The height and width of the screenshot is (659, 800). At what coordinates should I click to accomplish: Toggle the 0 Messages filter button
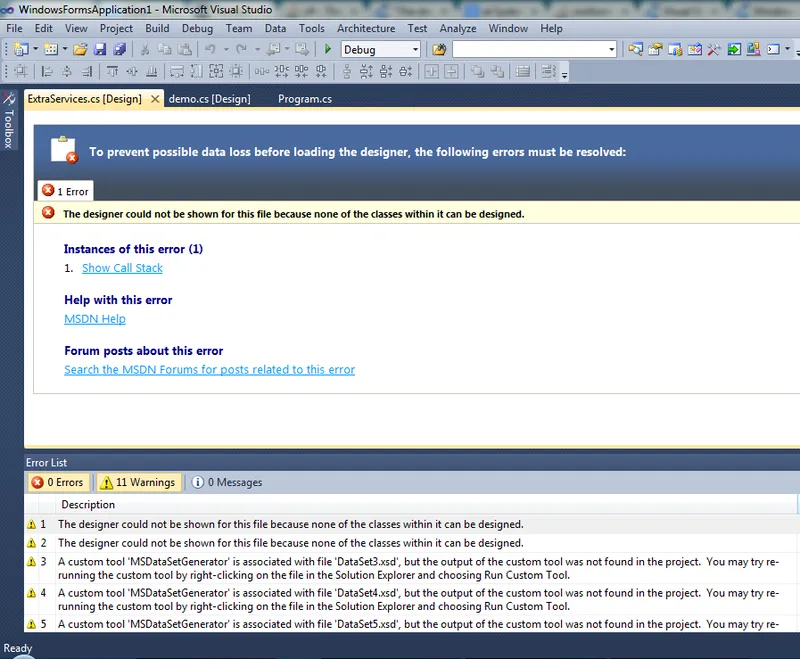[227, 482]
